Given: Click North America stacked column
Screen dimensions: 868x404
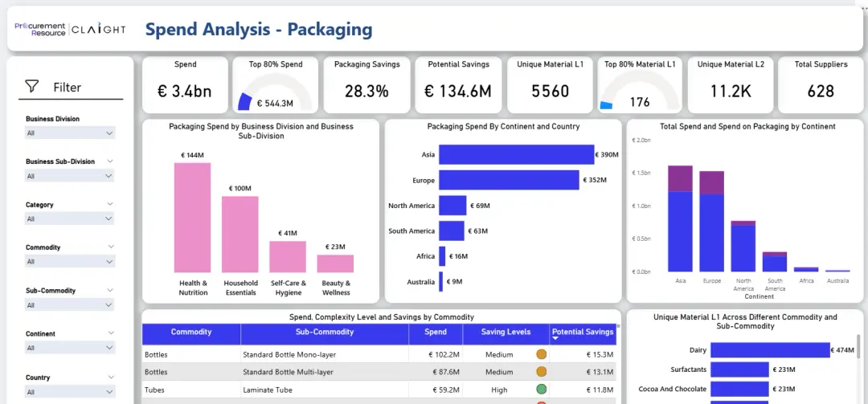Looking at the screenshot, I should pos(743,247).
